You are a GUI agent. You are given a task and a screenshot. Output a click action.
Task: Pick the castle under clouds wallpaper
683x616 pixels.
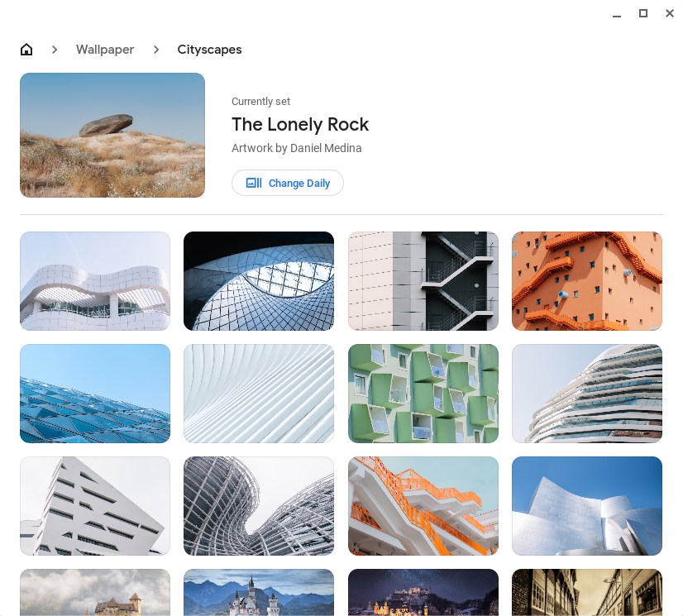pyautogui.click(x=95, y=593)
